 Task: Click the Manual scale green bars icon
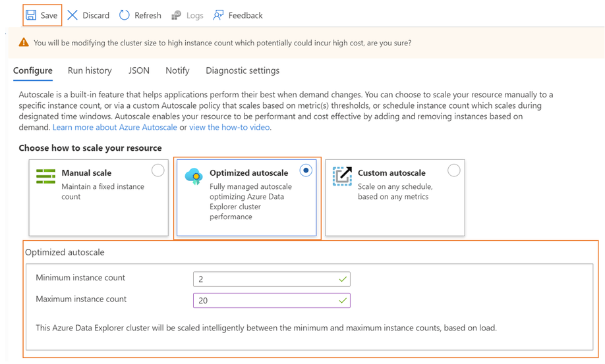[45, 176]
